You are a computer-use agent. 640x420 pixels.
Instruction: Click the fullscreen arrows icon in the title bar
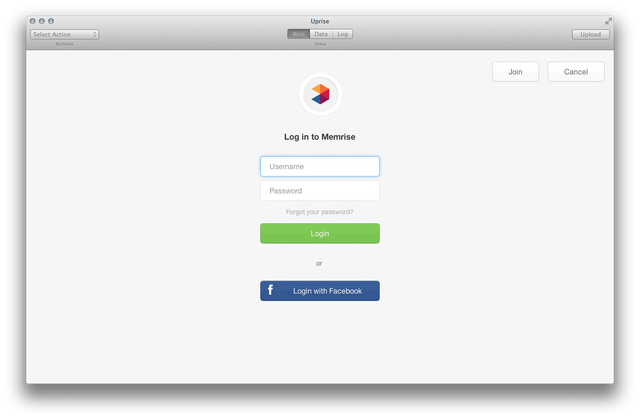pos(608,21)
